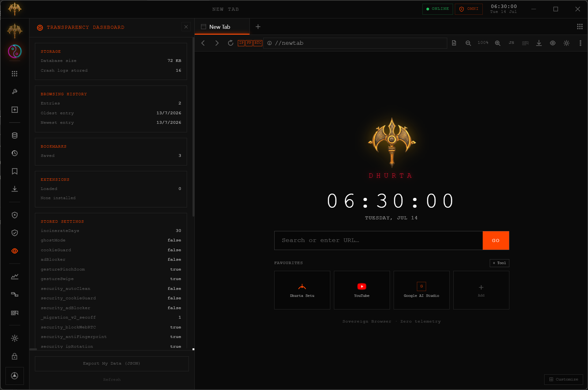Click the lock icon in sidebar
Screen dimensions: 588x390
[15, 356]
